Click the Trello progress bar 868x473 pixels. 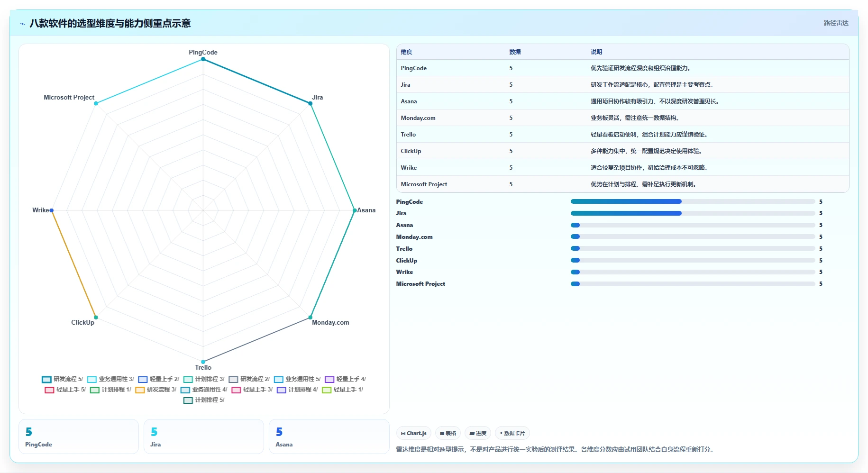tap(693, 248)
